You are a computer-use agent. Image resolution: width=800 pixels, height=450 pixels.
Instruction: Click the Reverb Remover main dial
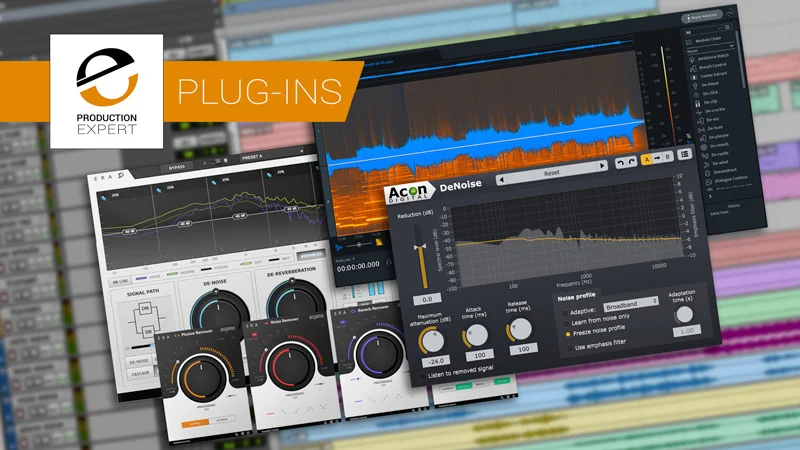pos(379,353)
